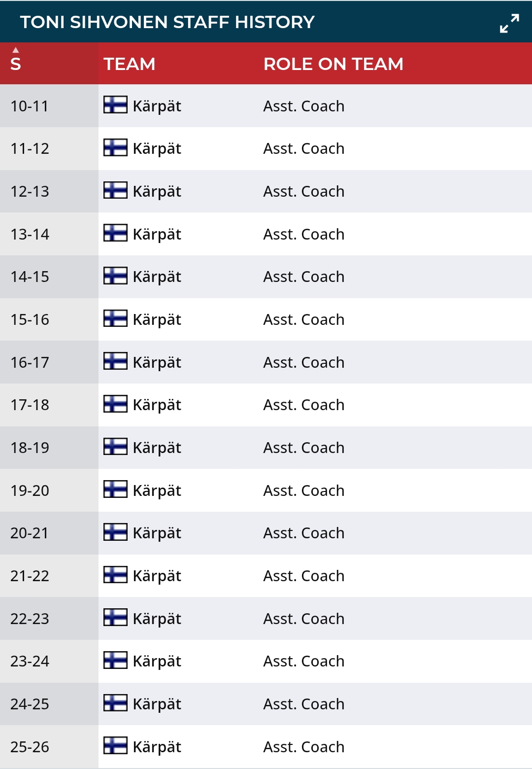The height and width of the screenshot is (769, 532).
Task: Select the 12-13 season cell
Action: click(30, 191)
